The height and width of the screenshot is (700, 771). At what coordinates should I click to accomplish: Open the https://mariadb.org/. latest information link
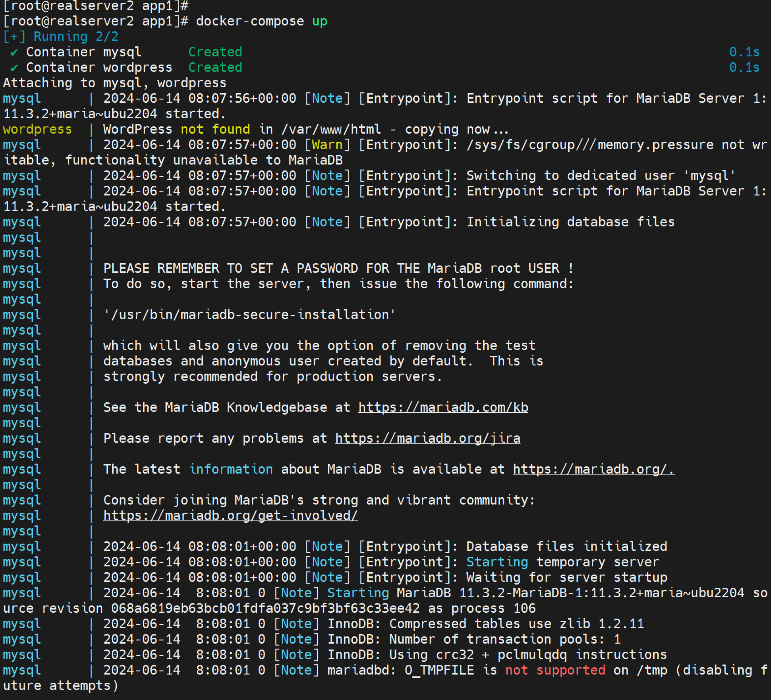(593, 470)
